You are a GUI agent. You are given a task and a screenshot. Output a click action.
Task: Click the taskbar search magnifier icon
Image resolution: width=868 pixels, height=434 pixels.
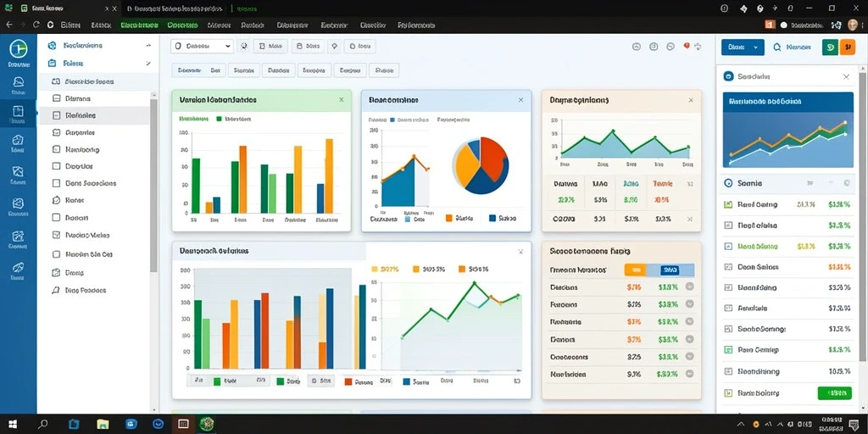[x=42, y=425]
